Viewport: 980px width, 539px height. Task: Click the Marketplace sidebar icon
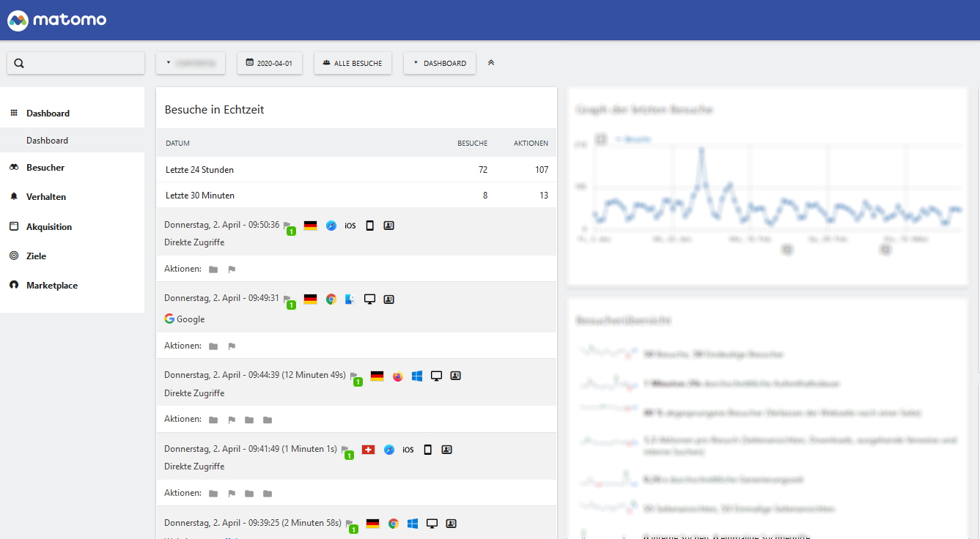tap(13, 286)
